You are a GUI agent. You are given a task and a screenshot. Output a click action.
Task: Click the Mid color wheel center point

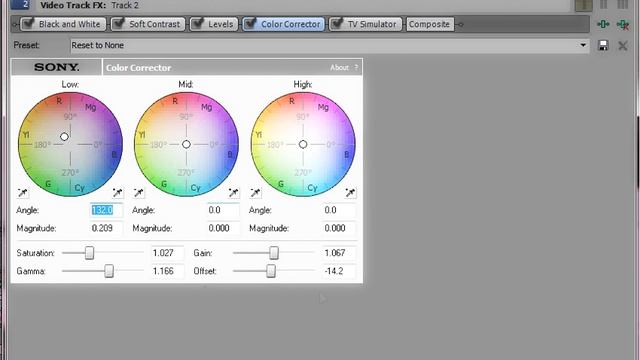coord(186,144)
